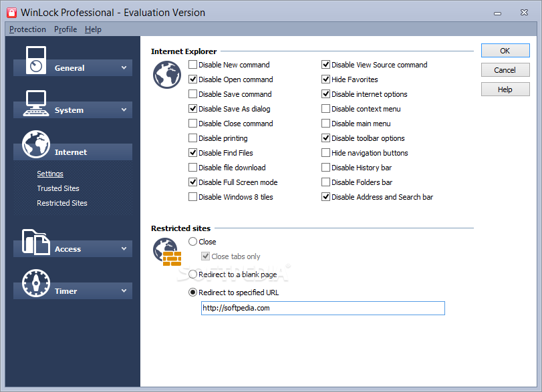Open Restricted Sites in the sidebar

pos(62,203)
